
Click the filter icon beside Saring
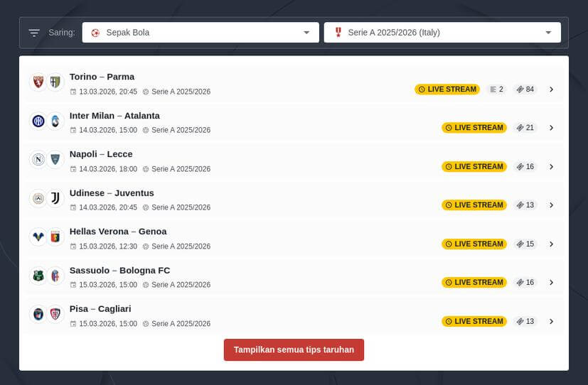(x=34, y=33)
